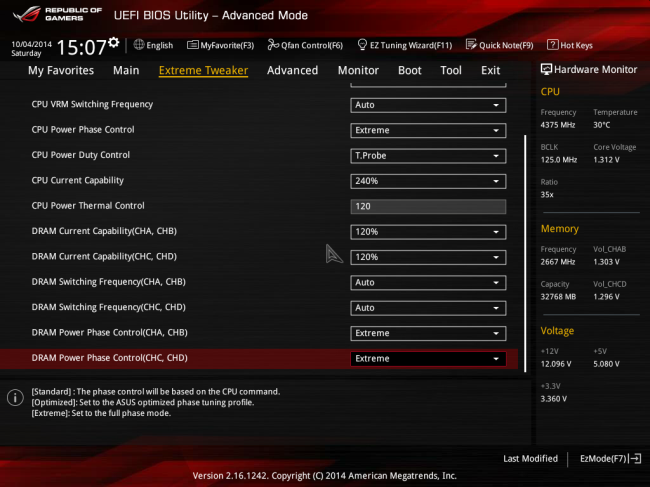Screen dimensions: 650x487
Task: Open DRAM Power Phase Control(CHC, CHD) dropdown
Action: (x=428, y=359)
